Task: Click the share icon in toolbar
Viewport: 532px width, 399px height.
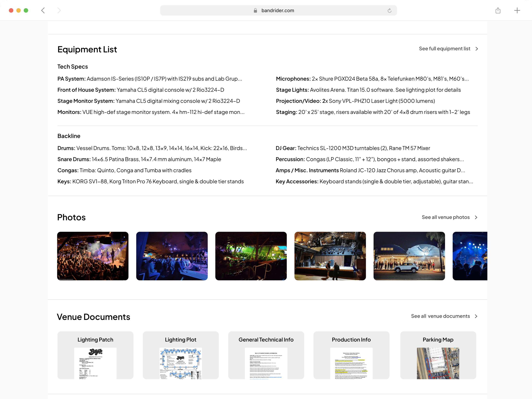Action: (x=498, y=10)
